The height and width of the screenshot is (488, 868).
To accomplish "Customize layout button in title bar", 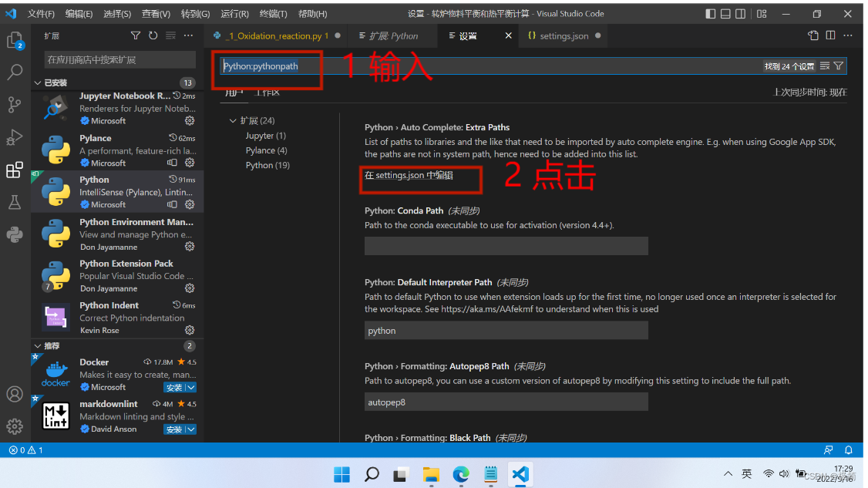I will 762,14.
